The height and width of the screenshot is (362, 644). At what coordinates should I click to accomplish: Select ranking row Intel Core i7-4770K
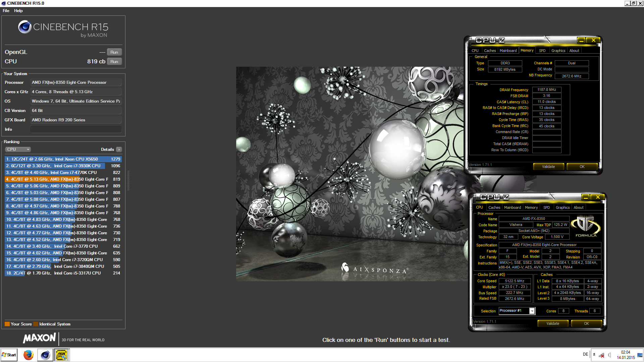pos(63,173)
